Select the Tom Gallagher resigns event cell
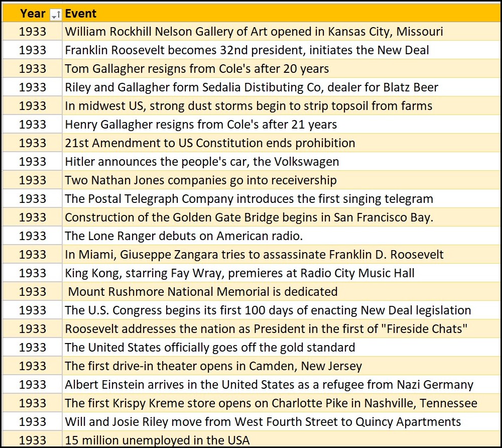The height and width of the screenshot is (448, 502). 197,69
